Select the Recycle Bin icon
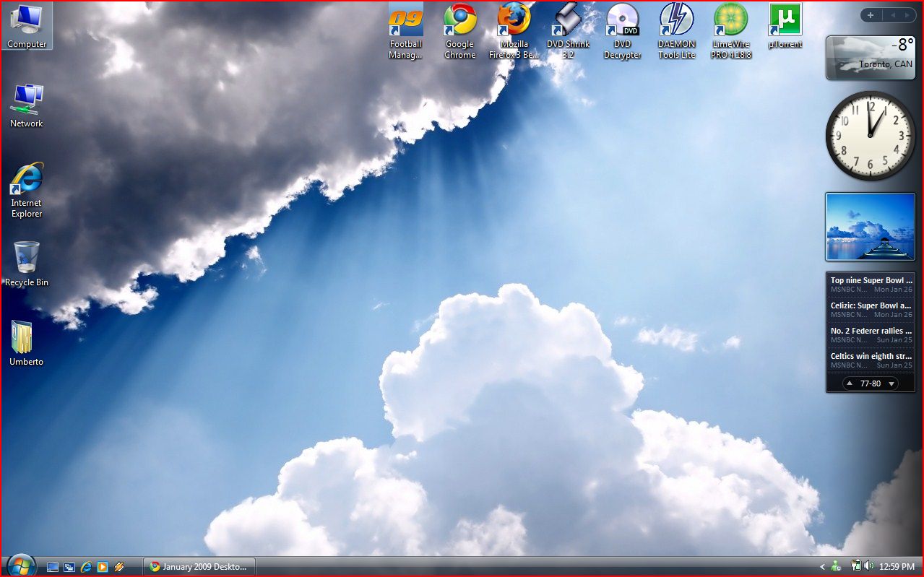 [x=27, y=264]
